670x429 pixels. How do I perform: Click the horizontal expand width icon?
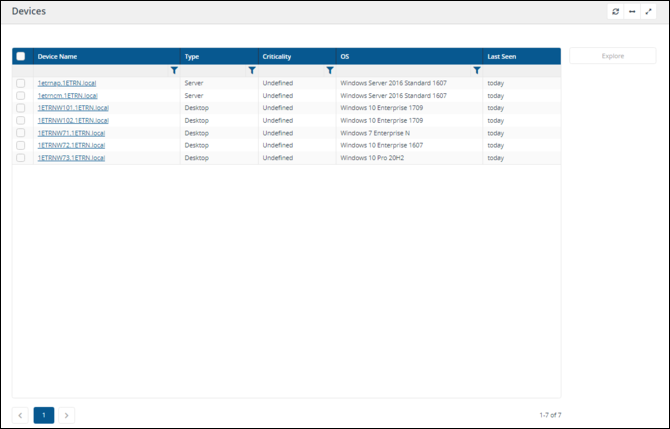pyautogui.click(x=632, y=11)
